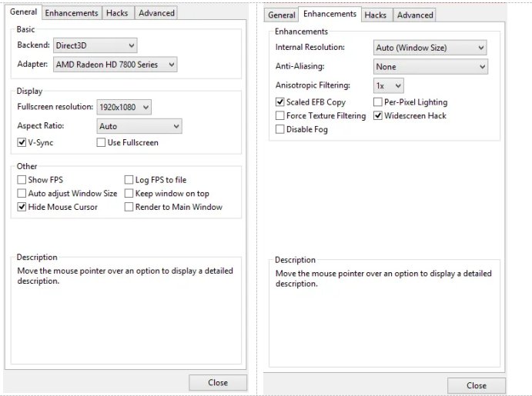Image resolution: width=532 pixels, height=396 pixels.
Task: Open Advanced tab in left window
Action: click(x=156, y=13)
